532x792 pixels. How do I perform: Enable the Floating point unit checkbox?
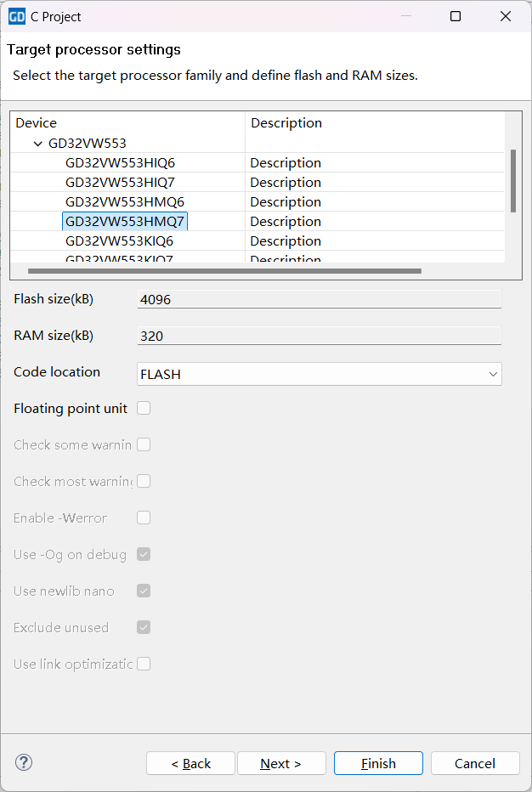[144, 408]
